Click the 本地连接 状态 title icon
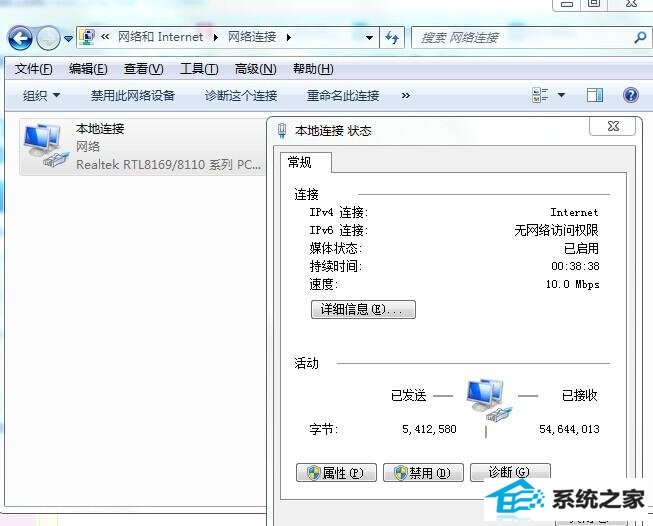The width and height of the screenshot is (653, 526). click(282, 131)
